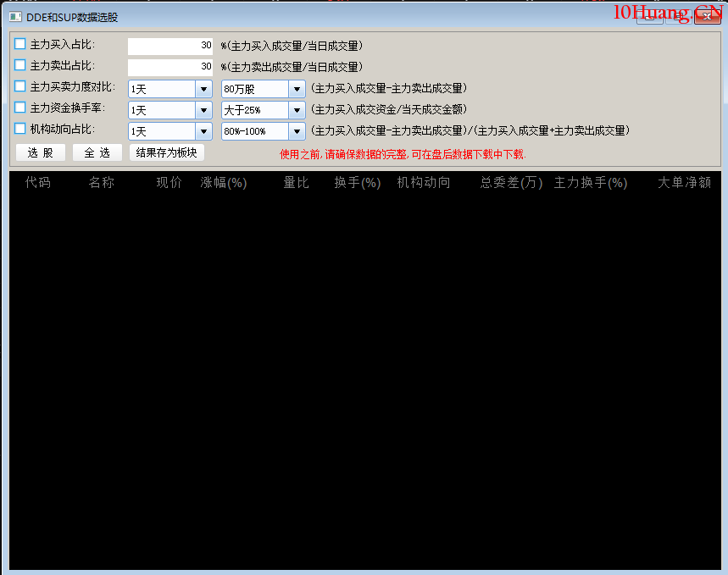Screen dimensions: 728x575
Task: Click the 主力买入占比 percentage input field
Action: coord(170,46)
